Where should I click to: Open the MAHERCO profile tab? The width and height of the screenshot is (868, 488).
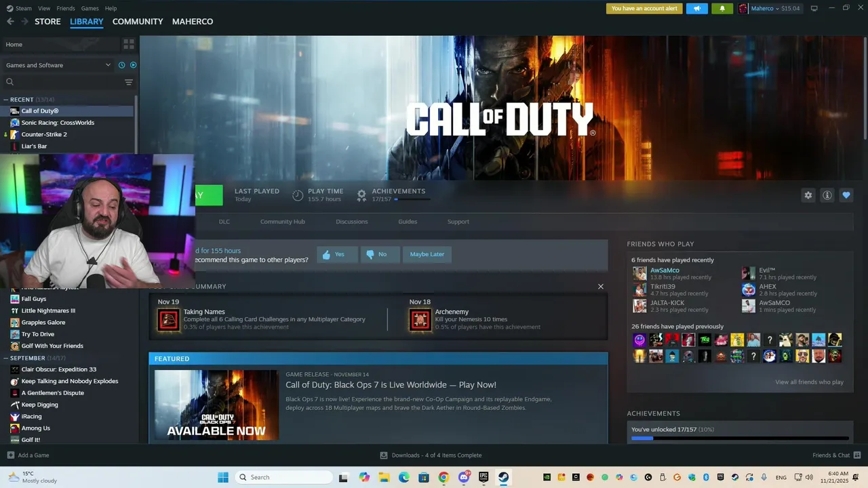(193, 22)
